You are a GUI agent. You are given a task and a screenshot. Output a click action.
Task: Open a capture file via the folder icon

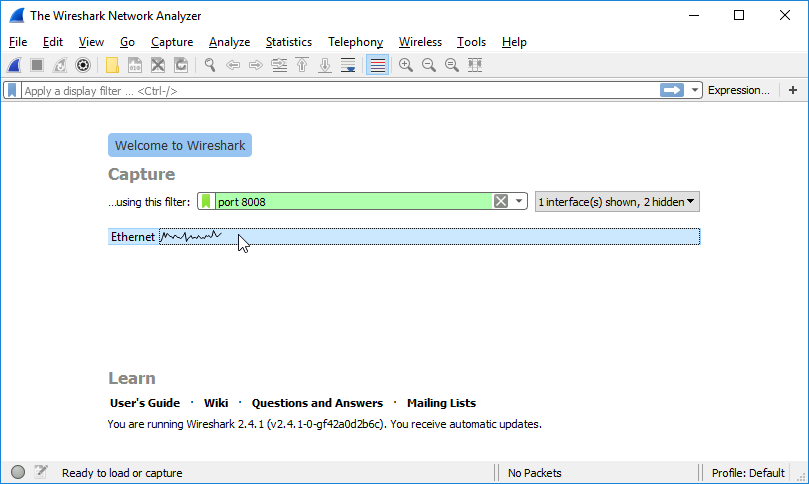pos(112,65)
